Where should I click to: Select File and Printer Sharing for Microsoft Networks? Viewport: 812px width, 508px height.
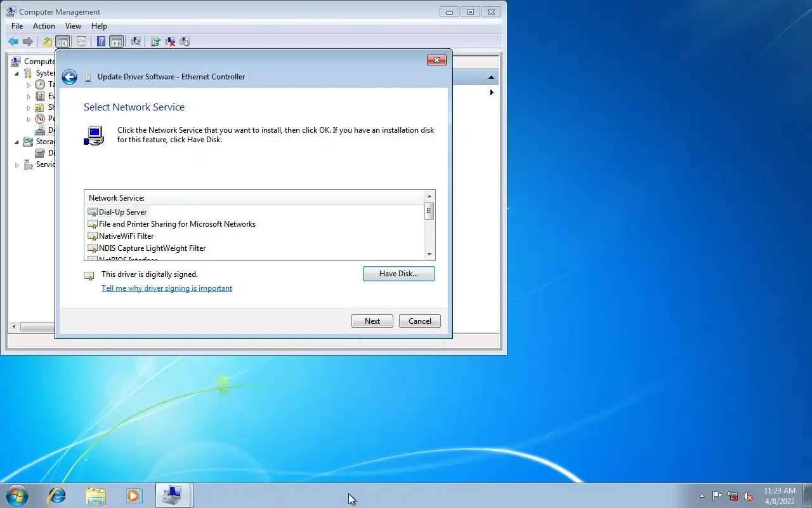177,224
